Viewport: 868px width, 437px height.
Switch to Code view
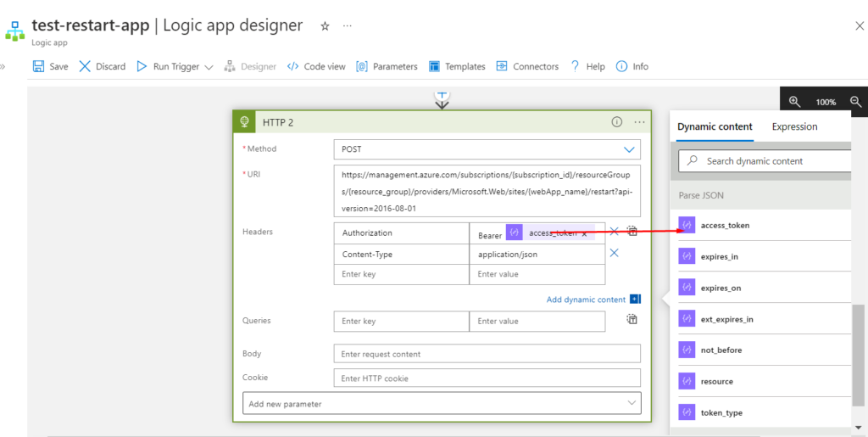coord(316,66)
